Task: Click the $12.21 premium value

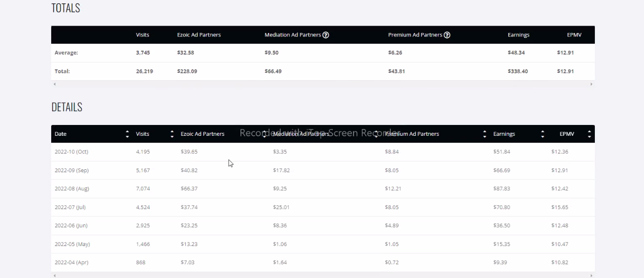Action: click(x=393, y=189)
